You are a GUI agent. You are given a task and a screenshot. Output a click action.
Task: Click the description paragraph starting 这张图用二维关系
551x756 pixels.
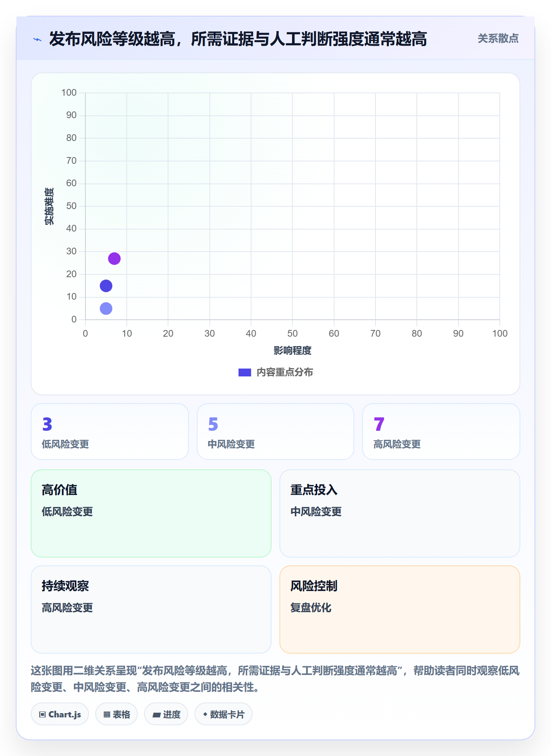(275, 679)
